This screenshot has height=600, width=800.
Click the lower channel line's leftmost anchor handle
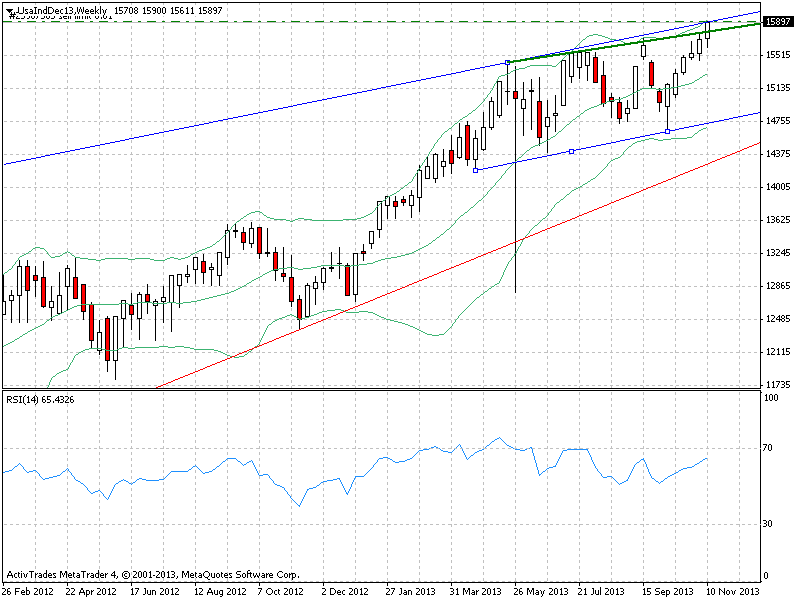pyautogui.click(x=476, y=170)
